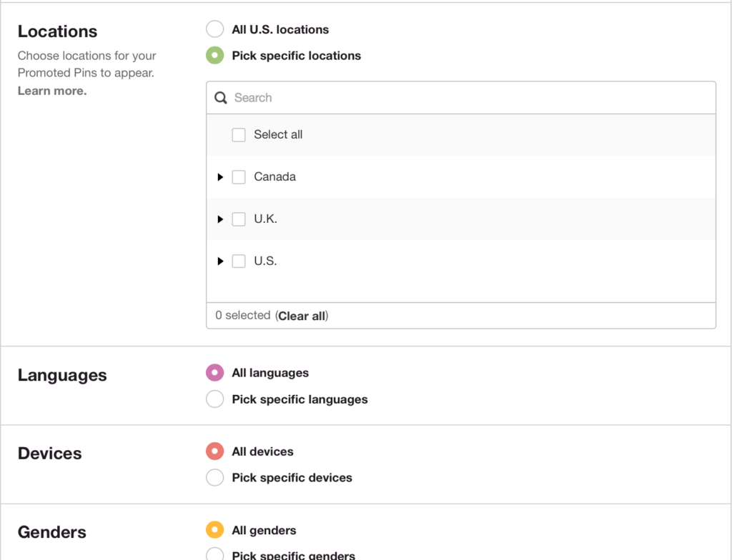This screenshot has width=732, height=560.
Task: Select the All devices radio button
Action: 214,451
